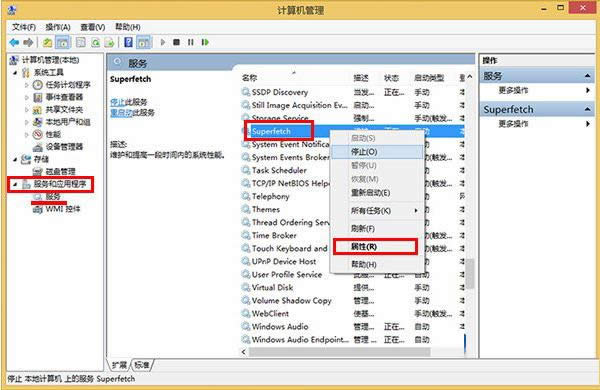Toggle the show/hide console tree icon
The height and width of the screenshot is (390, 600).
pos(63,42)
